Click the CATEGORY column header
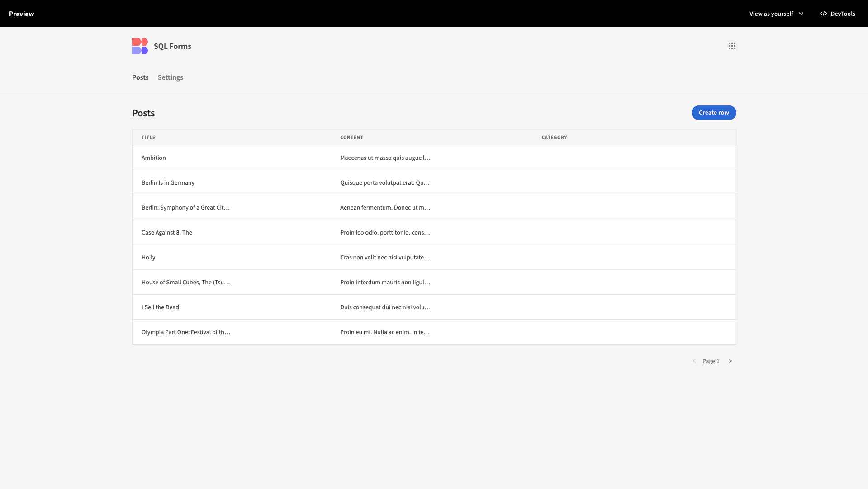The width and height of the screenshot is (868, 489). click(x=554, y=137)
